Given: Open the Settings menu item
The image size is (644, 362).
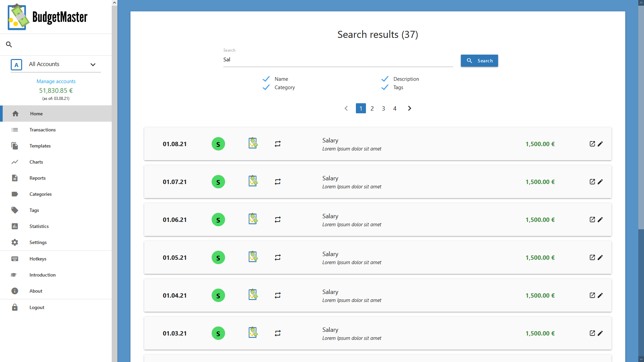Looking at the screenshot, I should pyautogui.click(x=56, y=242).
